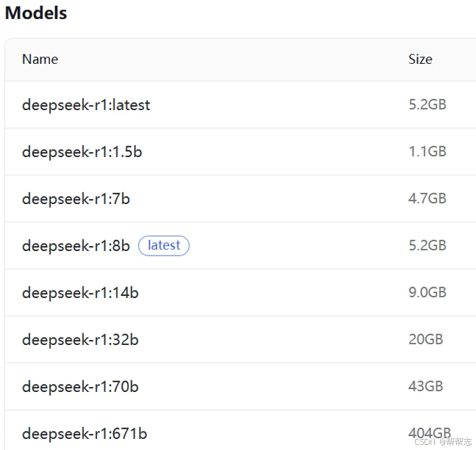Open the deepseek-r1:14b model link
The height and width of the screenshot is (450, 476).
[x=80, y=292]
